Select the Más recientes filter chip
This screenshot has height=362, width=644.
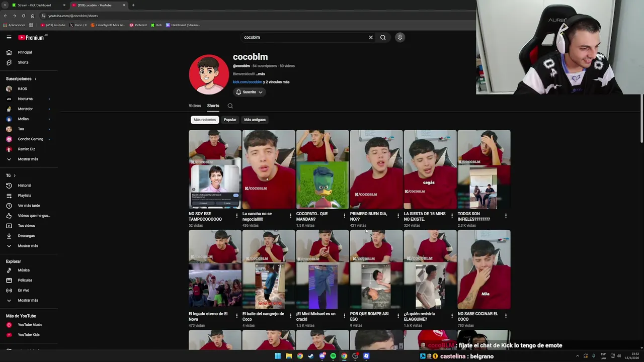click(205, 120)
